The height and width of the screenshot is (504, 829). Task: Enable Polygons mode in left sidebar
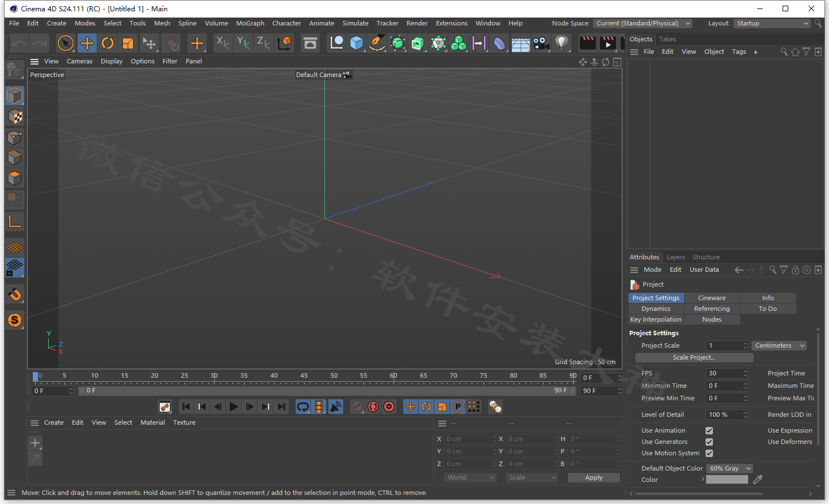15,178
